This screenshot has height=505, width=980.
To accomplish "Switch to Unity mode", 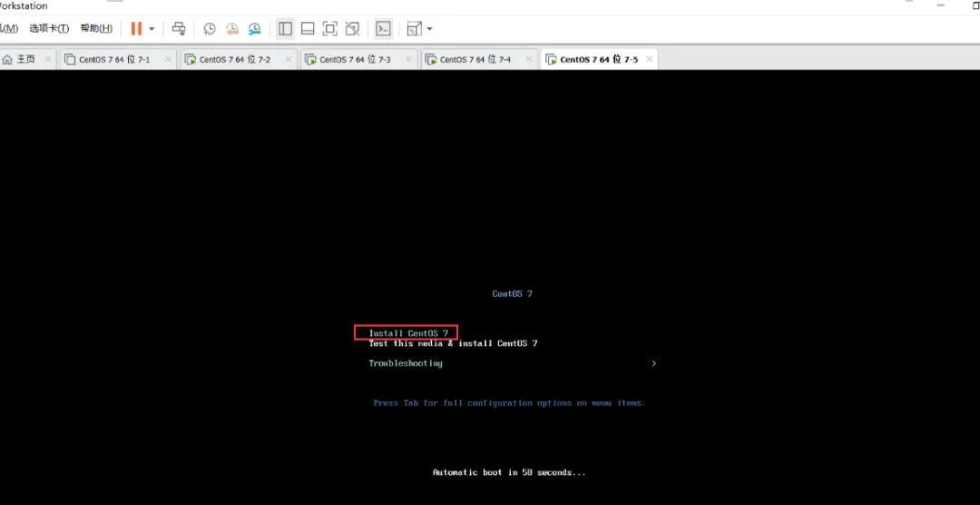I will click(352, 28).
